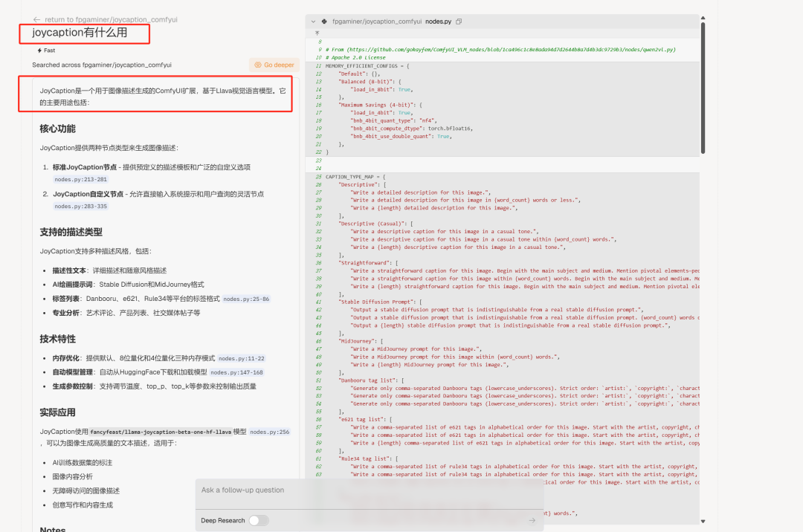The width and height of the screenshot is (803, 532).
Task: Click the 技术特性 heading
Action: (58, 339)
